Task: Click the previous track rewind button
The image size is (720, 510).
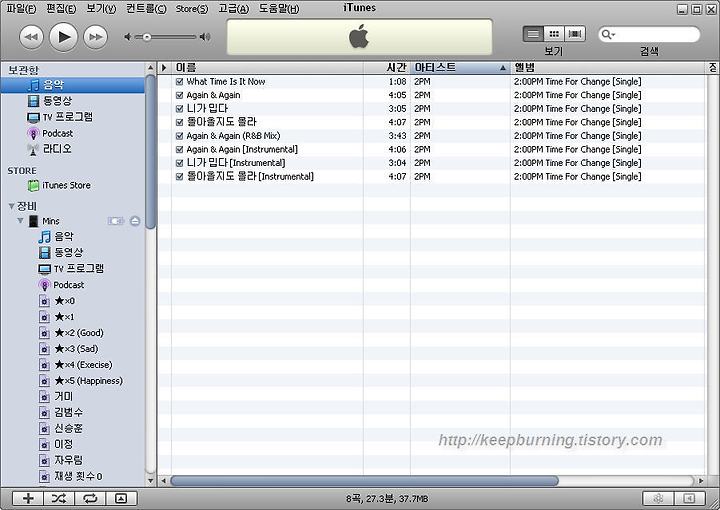Action: [x=31, y=37]
